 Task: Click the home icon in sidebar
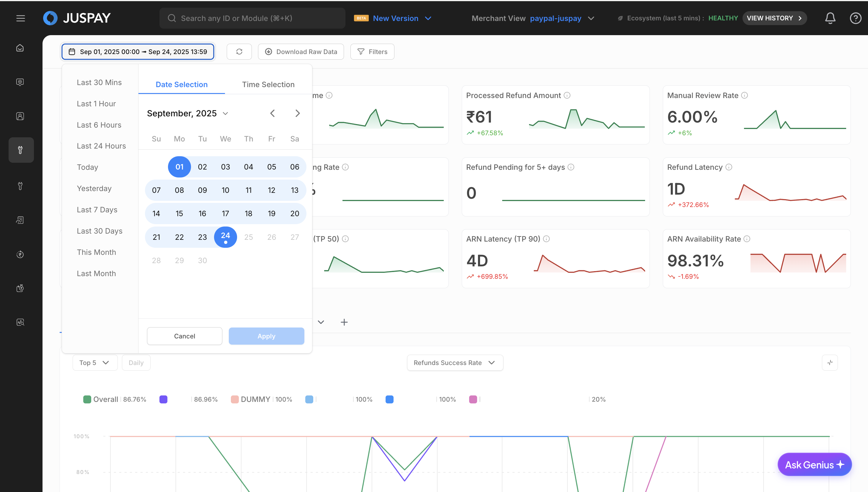tap(20, 48)
